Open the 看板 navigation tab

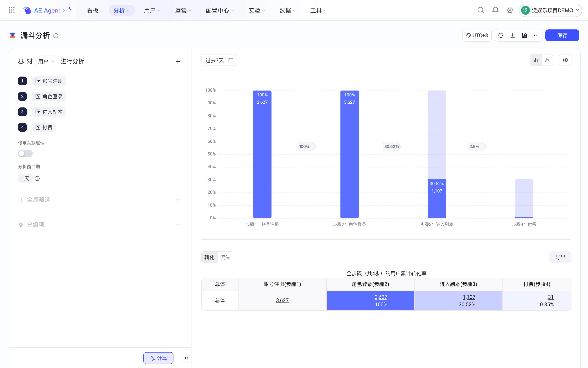[x=93, y=10]
